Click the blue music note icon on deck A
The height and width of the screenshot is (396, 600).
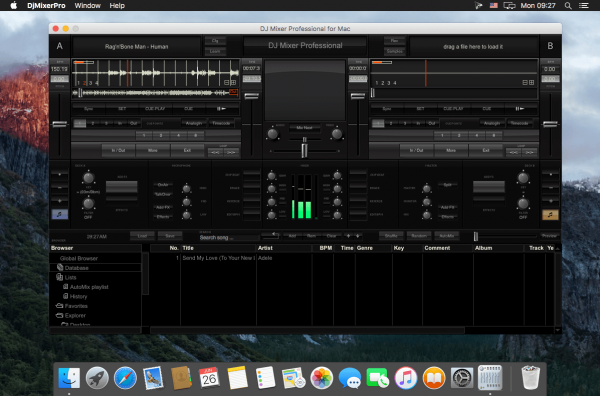coord(60,214)
